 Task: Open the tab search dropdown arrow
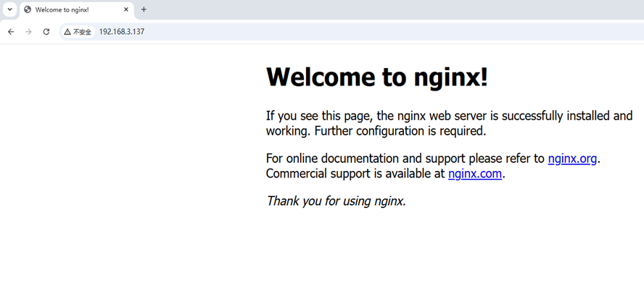click(x=10, y=9)
